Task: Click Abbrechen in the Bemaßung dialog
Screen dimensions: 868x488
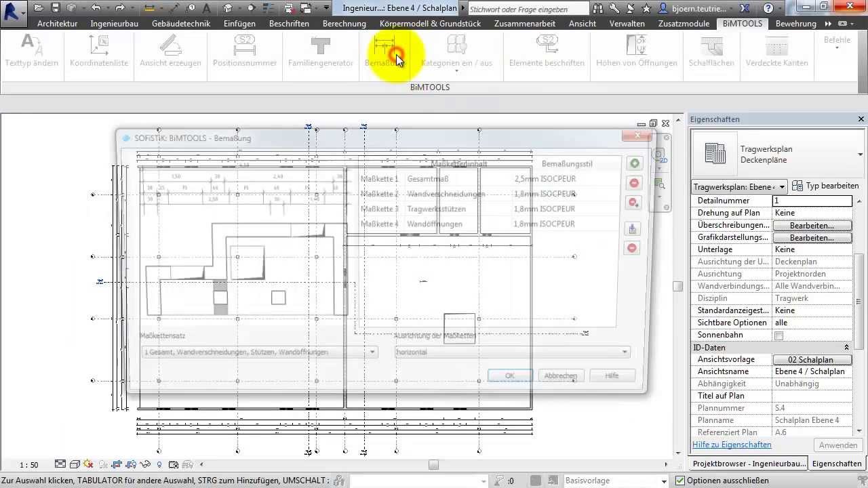Action: (561, 375)
